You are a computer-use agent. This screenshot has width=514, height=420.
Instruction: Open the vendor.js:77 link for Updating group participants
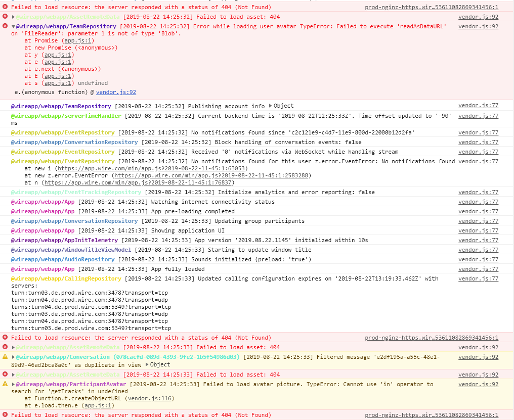pyautogui.click(x=478, y=221)
